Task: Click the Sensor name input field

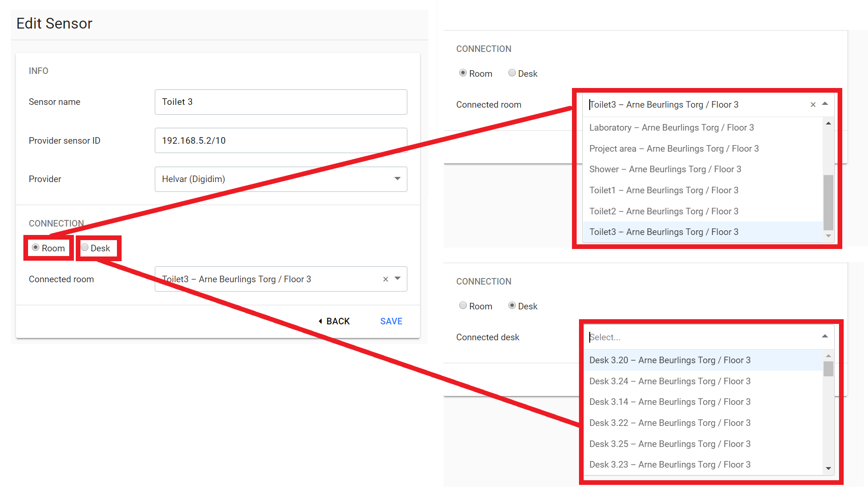Action: point(281,102)
